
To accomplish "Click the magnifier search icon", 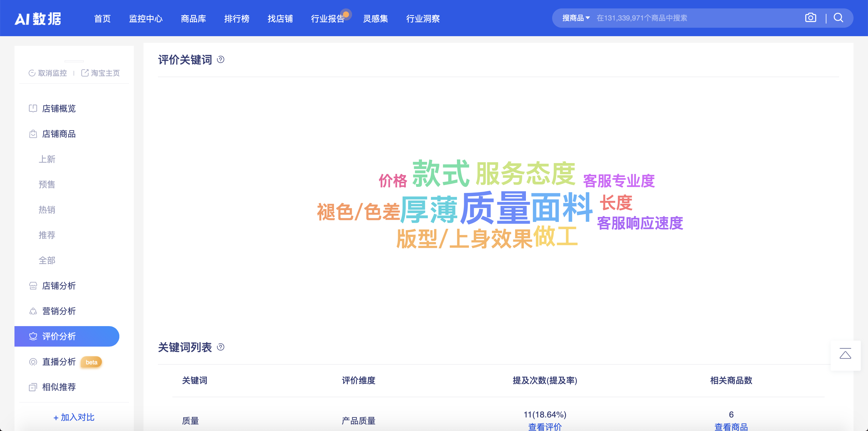I will 838,18.
